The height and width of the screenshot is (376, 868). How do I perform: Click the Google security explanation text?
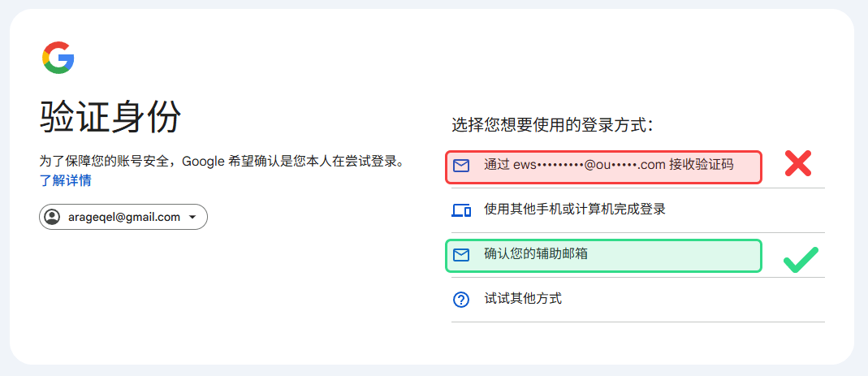point(222,161)
